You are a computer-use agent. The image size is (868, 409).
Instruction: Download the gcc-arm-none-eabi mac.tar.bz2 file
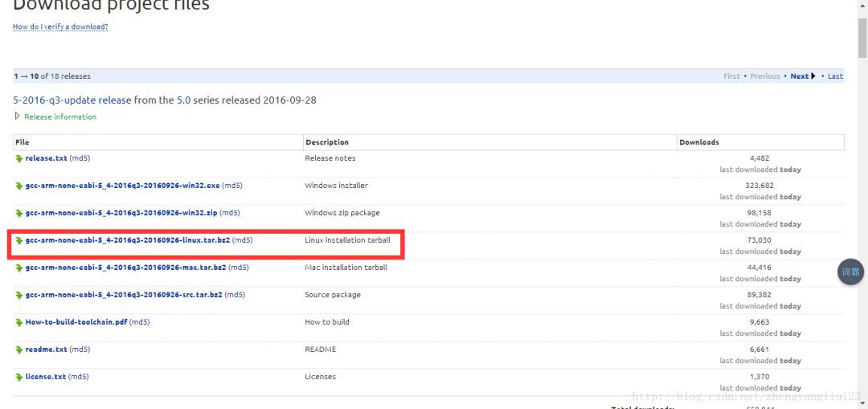tap(125, 268)
